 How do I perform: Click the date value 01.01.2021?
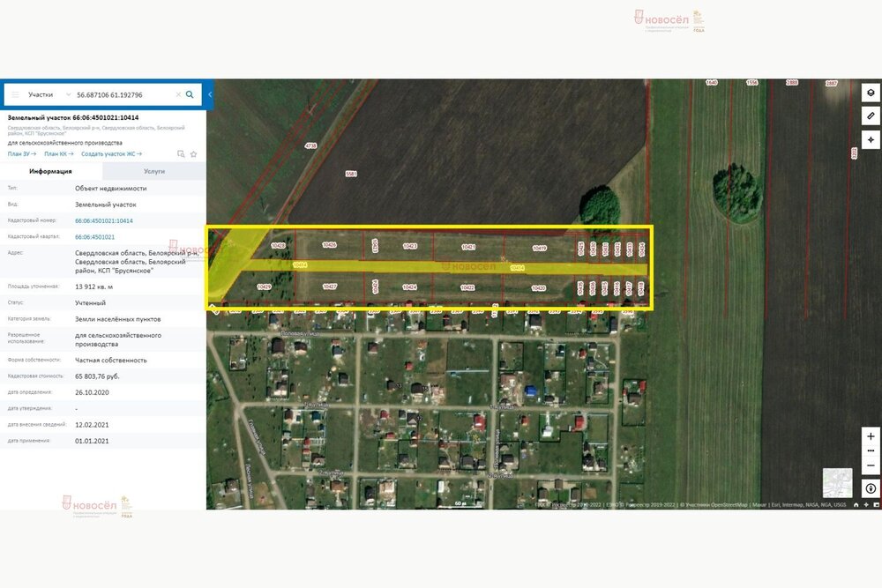(x=92, y=441)
